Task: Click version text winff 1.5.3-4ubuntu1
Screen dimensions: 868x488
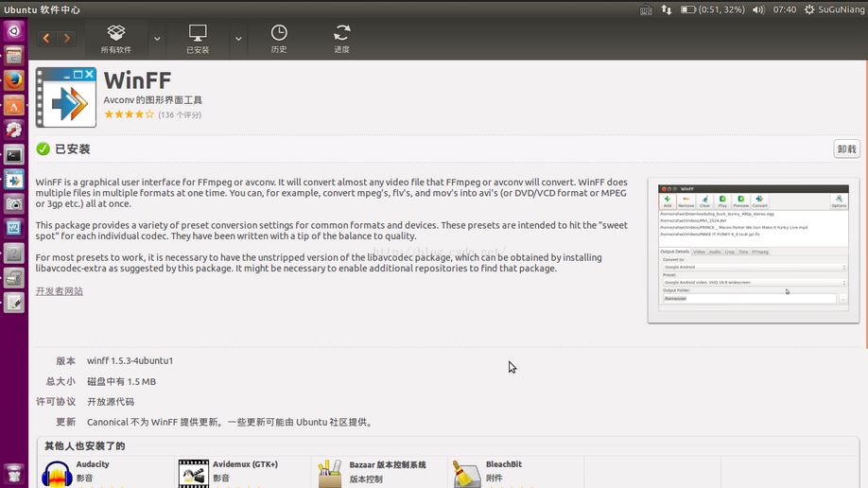Action: (130, 360)
